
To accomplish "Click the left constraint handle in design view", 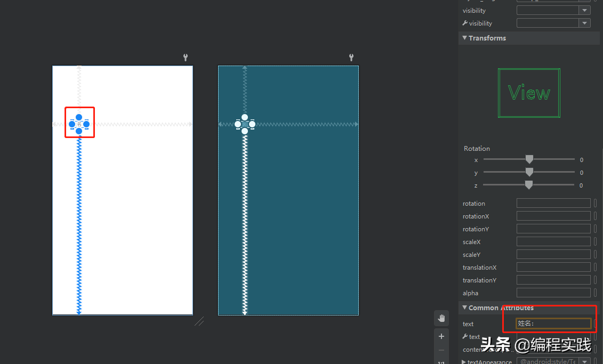I will 72,124.
